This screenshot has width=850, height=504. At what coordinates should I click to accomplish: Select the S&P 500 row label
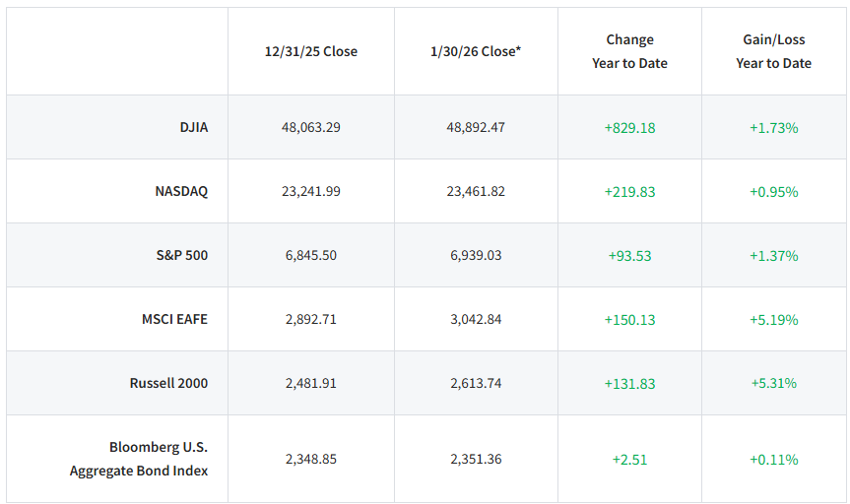tap(181, 255)
